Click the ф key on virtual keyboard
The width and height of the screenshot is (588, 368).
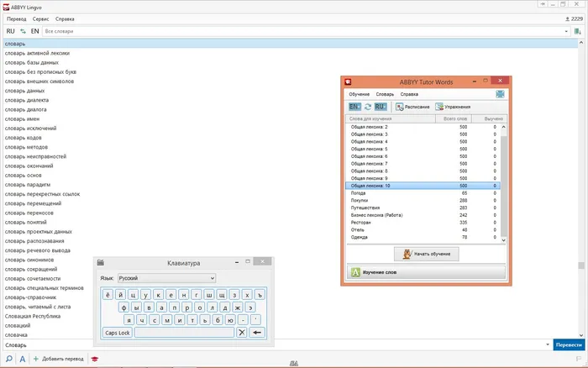click(123, 308)
